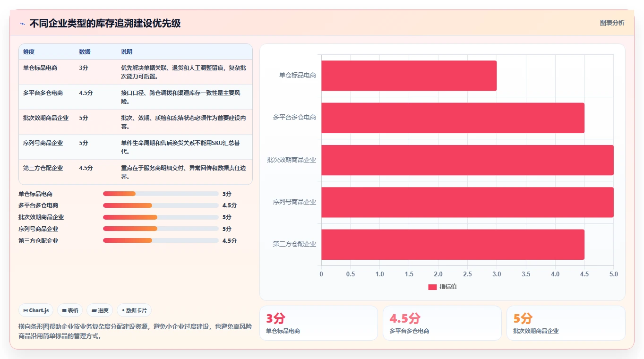Click the 说明 table column header
The width and height of the screenshot is (644, 359).
click(x=127, y=52)
